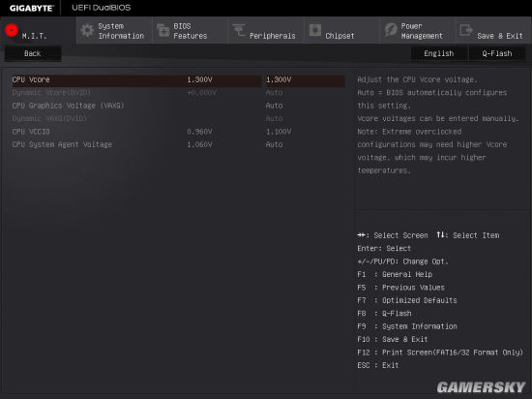Click the Select Item arrows hint
This screenshot has height=399, width=532.
coord(468,235)
